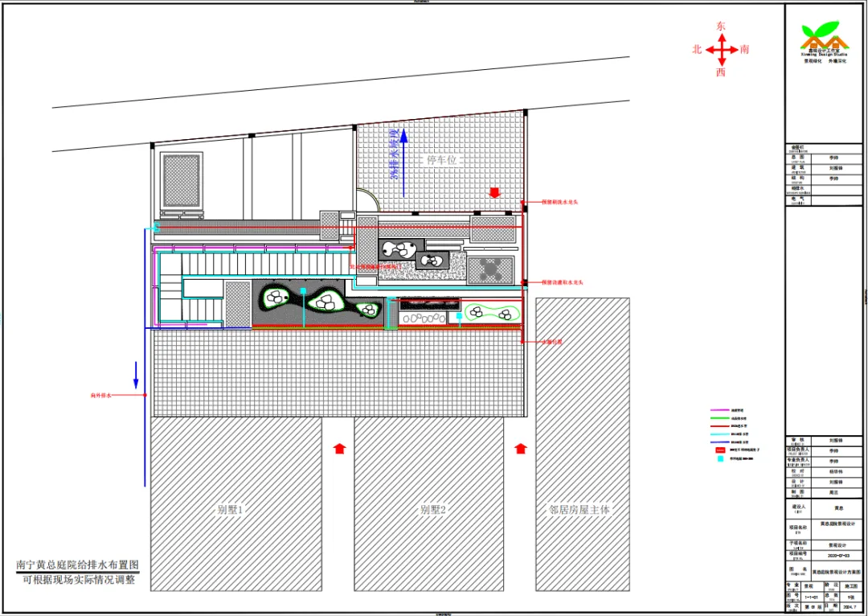Click the 专业负责人 title block cell
868x616 pixels.
point(798,461)
